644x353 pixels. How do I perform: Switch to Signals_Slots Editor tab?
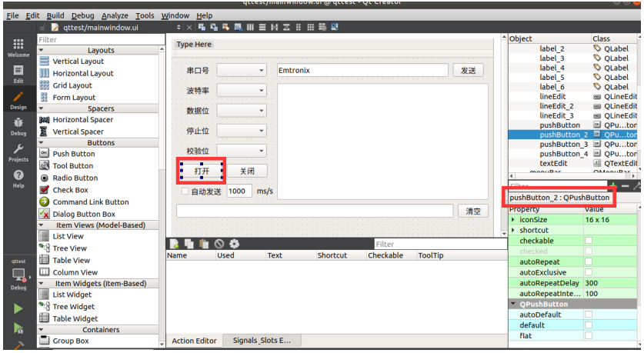(262, 340)
